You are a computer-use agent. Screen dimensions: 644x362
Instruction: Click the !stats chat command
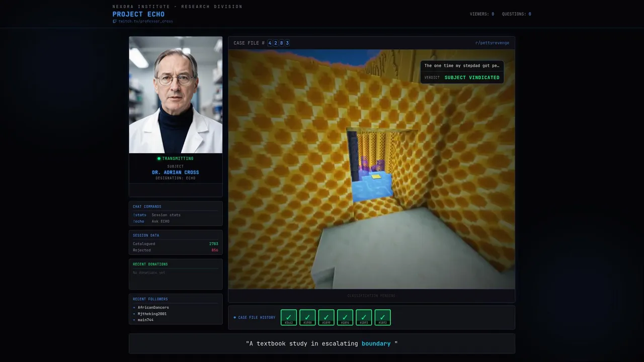(x=139, y=215)
